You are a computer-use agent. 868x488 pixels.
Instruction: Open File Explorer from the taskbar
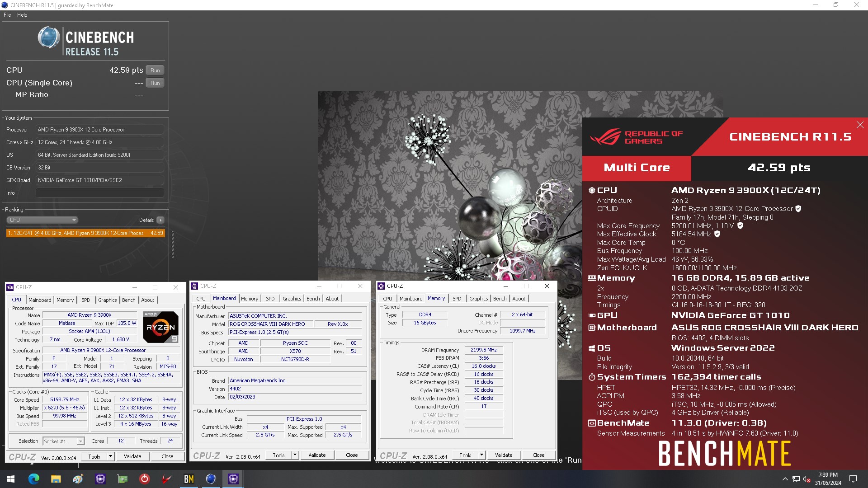tap(56, 479)
